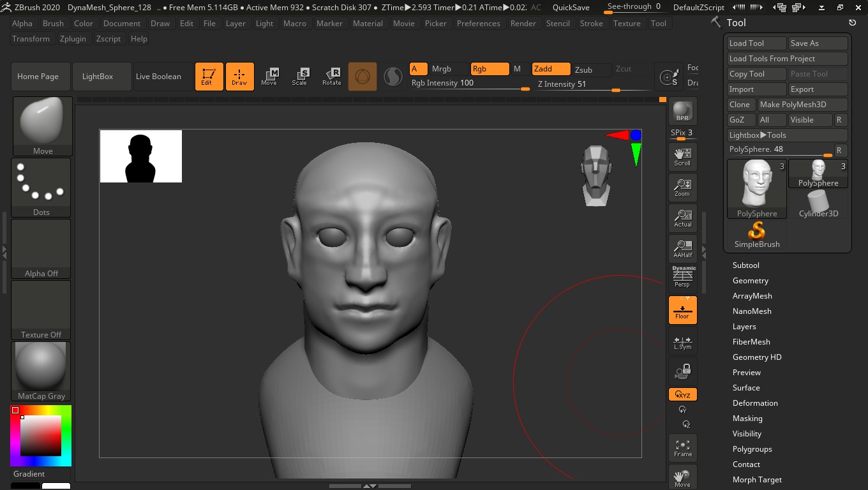Open the Deformation section

pyautogui.click(x=754, y=403)
